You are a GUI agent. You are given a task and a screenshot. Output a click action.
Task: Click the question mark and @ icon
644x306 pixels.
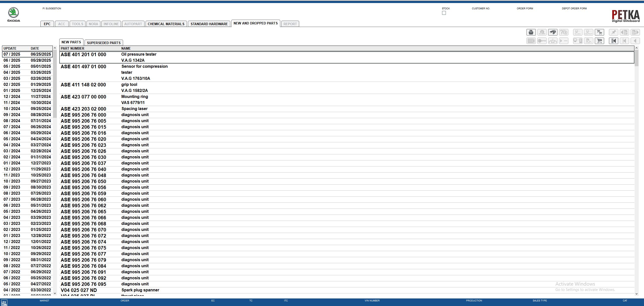click(564, 32)
